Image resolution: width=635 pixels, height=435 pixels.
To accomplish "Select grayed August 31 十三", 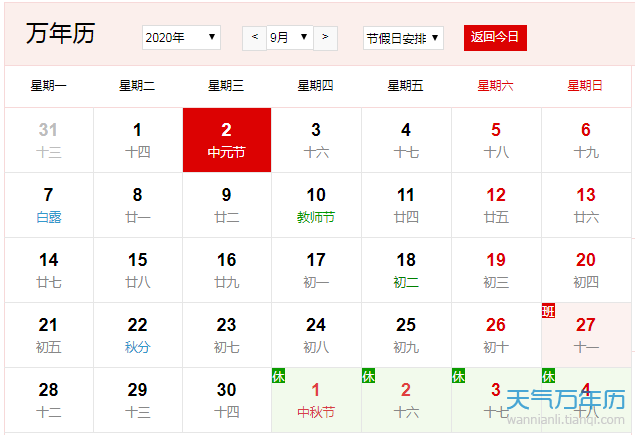I will click(x=49, y=140).
